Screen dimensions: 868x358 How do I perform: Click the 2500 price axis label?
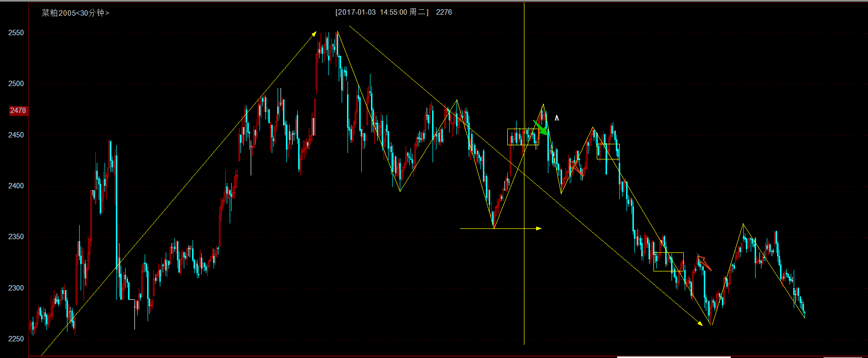[16, 84]
